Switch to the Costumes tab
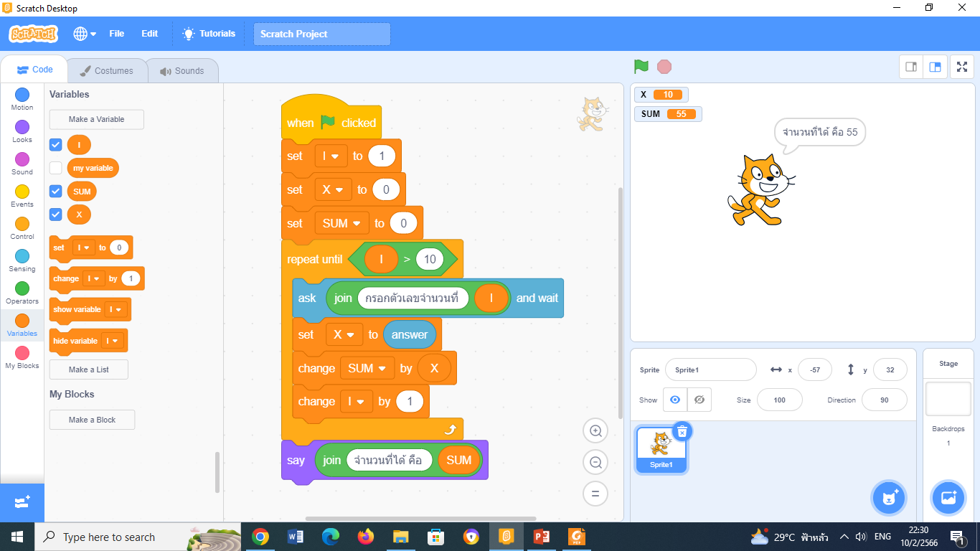Image resolution: width=980 pixels, height=551 pixels. pyautogui.click(x=107, y=70)
